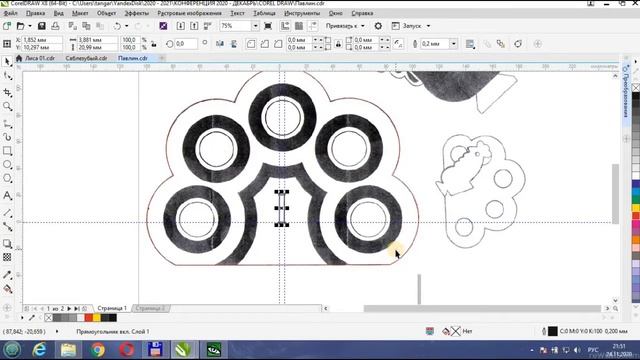
Task: Create a new document from toolbar
Action: [x=7, y=26]
